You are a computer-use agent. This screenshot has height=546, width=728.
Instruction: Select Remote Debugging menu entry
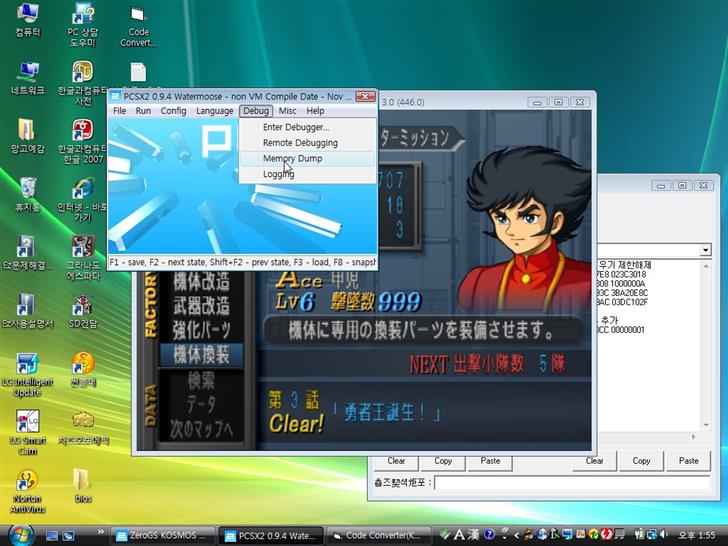point(307,143)
